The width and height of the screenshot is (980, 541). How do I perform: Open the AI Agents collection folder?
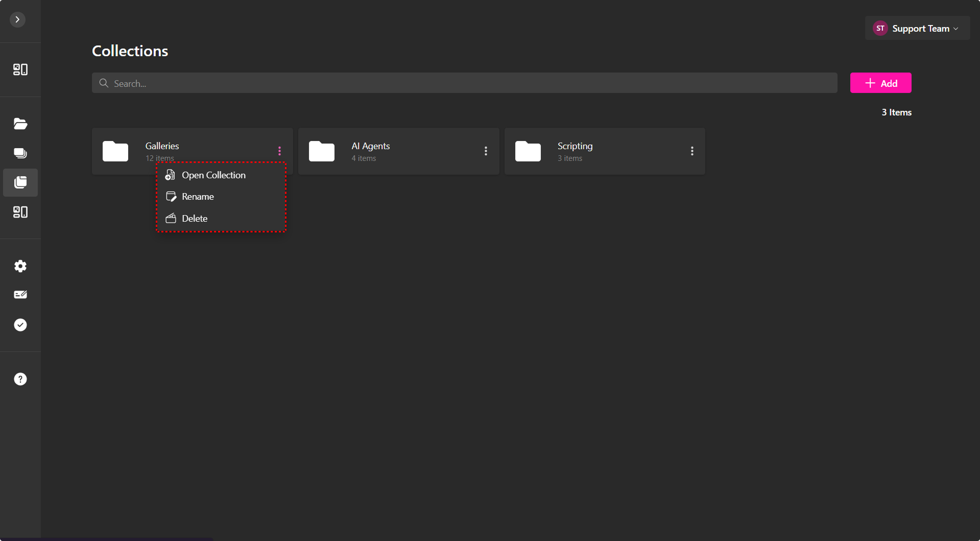(x=370, y=146)
